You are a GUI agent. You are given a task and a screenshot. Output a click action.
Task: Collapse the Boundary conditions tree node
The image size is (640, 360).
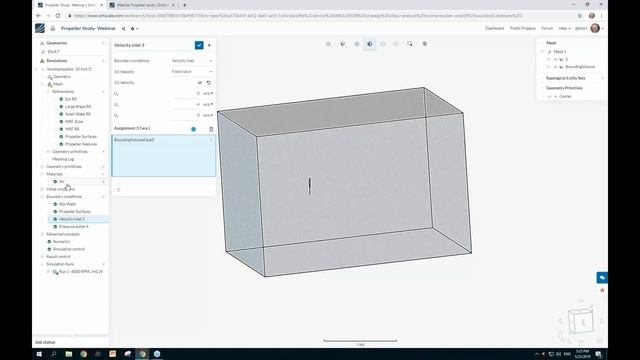[42, 197]
